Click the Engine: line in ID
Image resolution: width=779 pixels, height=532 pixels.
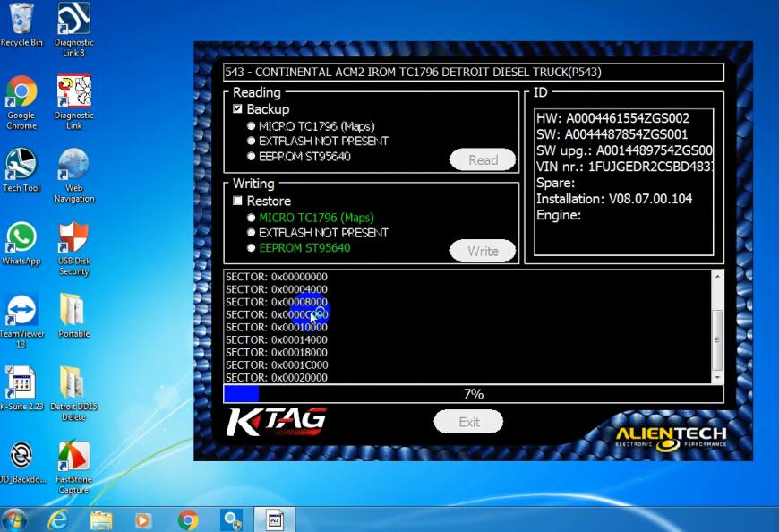[x=559, y=215]
